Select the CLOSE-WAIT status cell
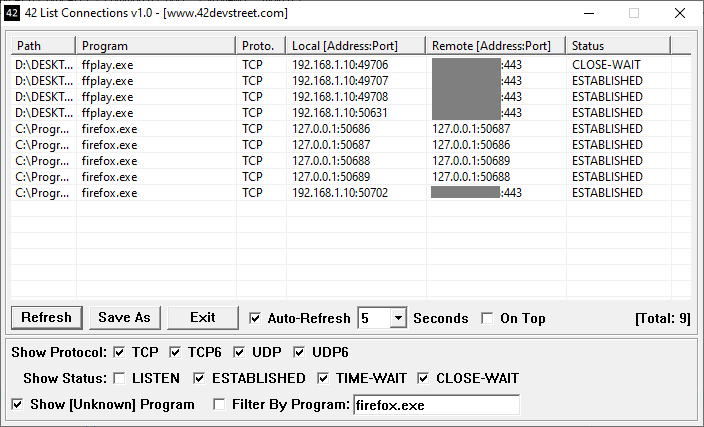This screenshot has height=427, width=704. pyautogui.click(x=606, y=65)
